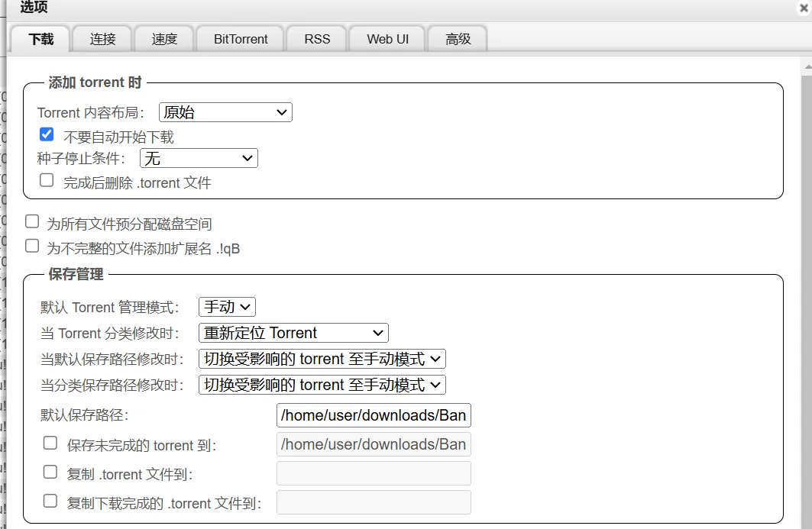The height and width of the screenshot is (529, 812).
Task: Click the Torrent 内容布局 label
Action: (91, 113)
